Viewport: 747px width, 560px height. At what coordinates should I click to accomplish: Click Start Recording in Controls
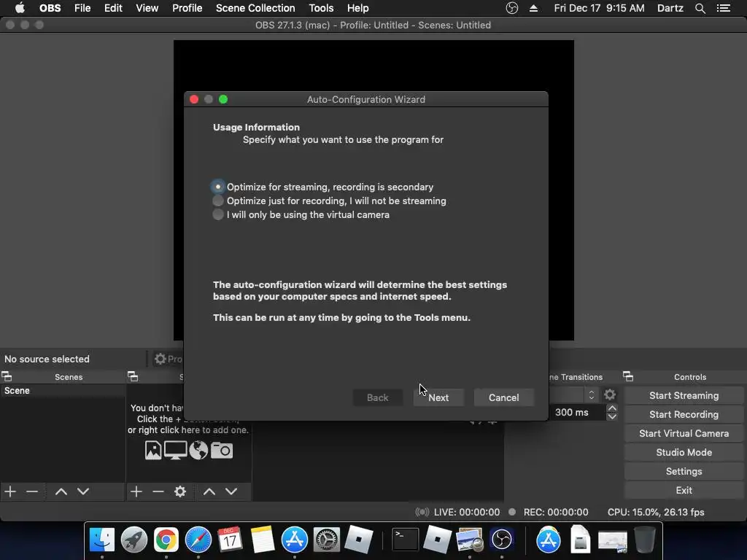coord(684,414)
